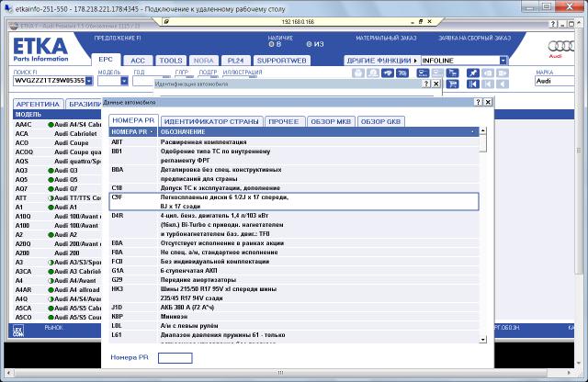Viewport: 588px width, 382px height.
Task: Select the НОМЕРА PR tab
Action: 133,120
